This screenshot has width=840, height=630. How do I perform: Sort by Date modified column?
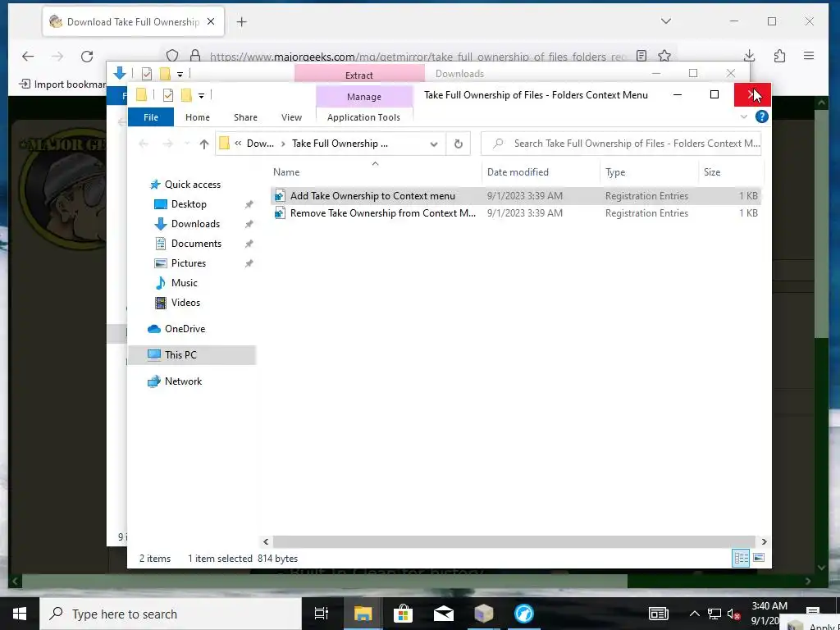[x=518, y=172]
